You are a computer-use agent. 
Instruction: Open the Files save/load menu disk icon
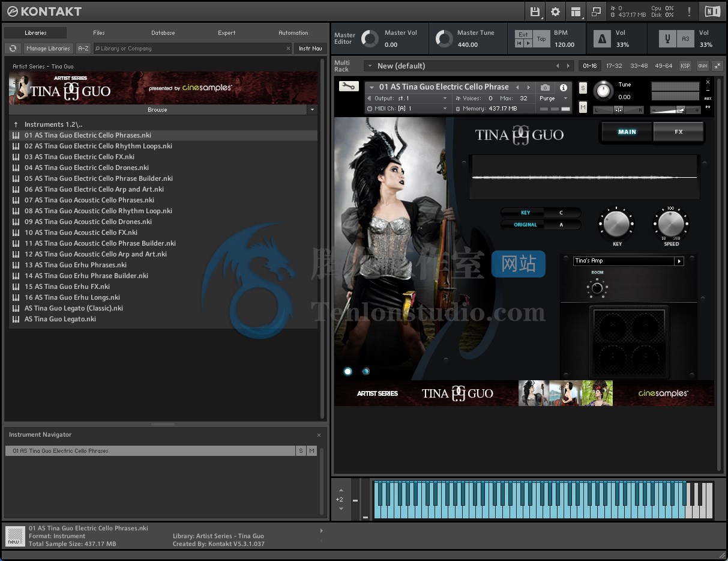click(x=534, y=11)
